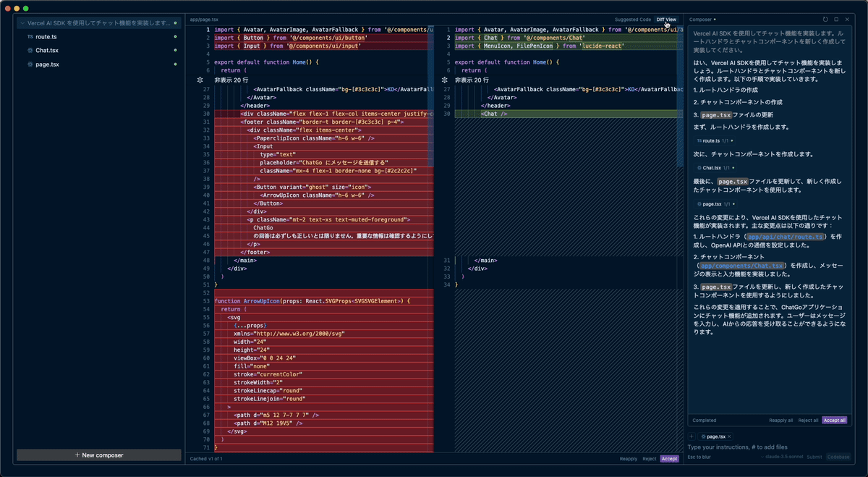The image size is (868, 477).
Task: Open the claude-3.5-sonnet model dropdown
Action: (x=782, y=457)
